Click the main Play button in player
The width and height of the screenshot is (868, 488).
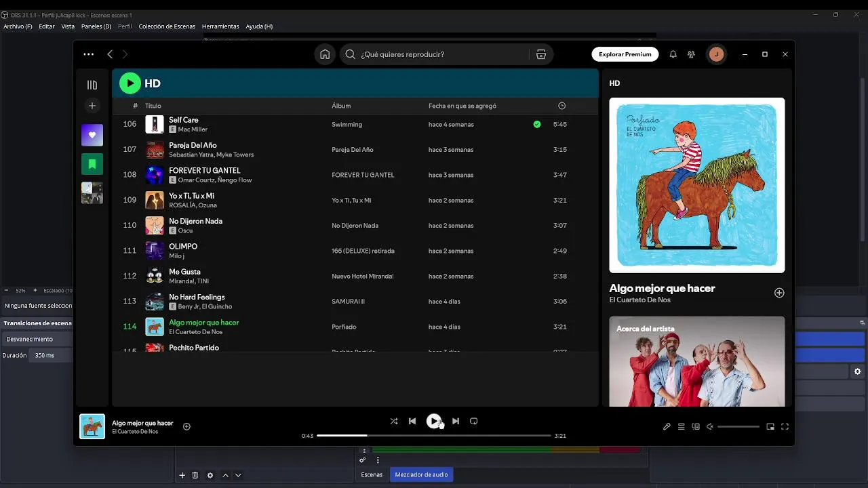pyautogui.click(x=433, y=421)
